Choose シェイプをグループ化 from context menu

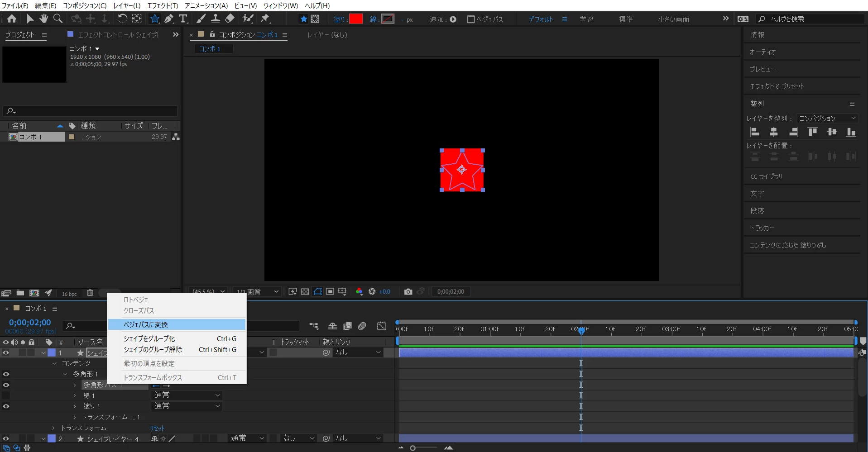click(177, 338)
